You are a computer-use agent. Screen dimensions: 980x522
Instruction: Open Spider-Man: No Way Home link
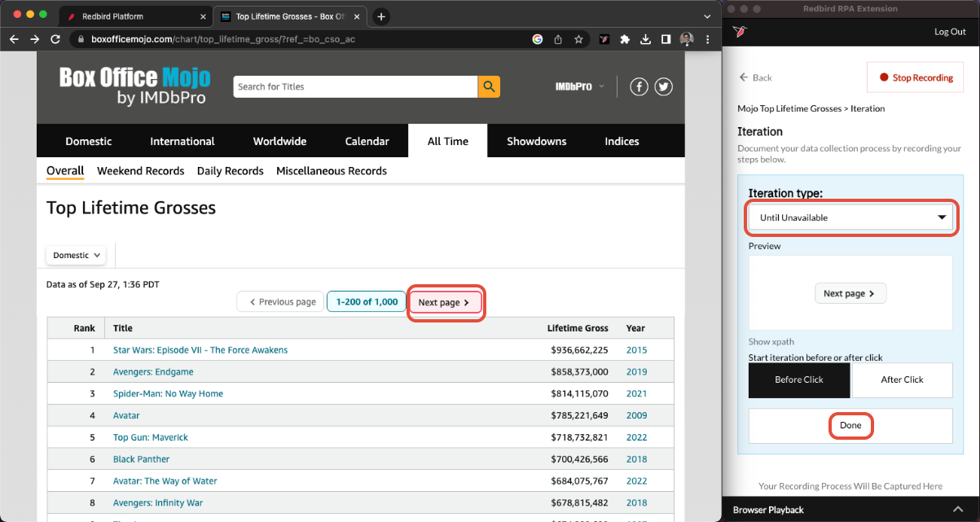(x=168, y=393)
